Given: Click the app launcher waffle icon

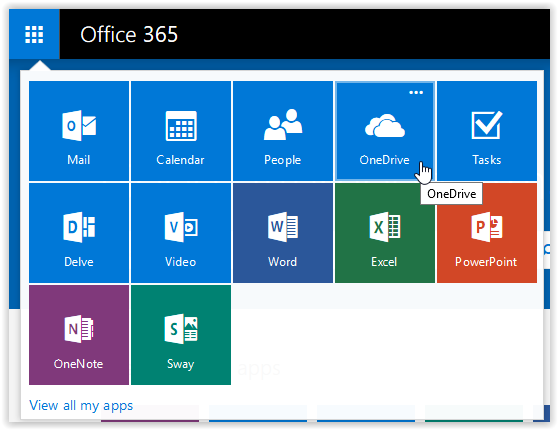Looking at the screenshot, I should tap(34, 34).
